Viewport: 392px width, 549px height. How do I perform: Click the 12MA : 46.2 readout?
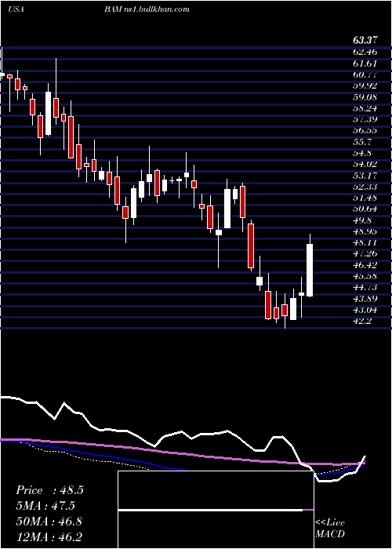pyautogui.click(x=49, y=536)
